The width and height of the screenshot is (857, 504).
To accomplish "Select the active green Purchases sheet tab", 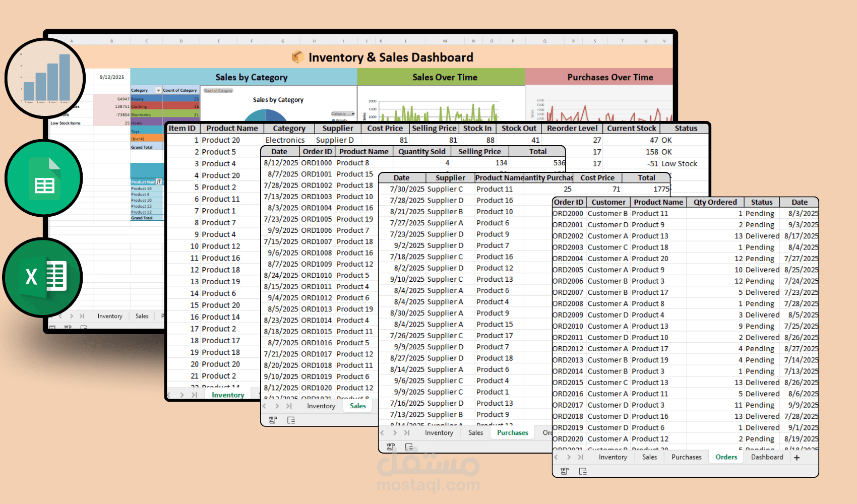I will (512, 432).
